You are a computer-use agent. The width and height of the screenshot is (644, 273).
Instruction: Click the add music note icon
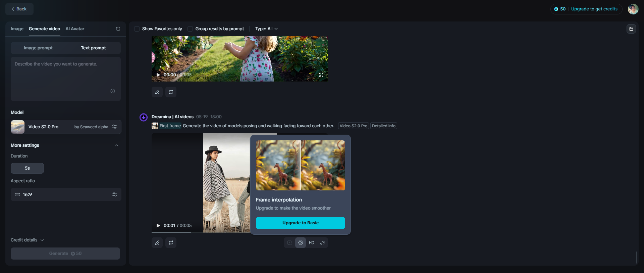pyautogui.click(x=322, y=243)
